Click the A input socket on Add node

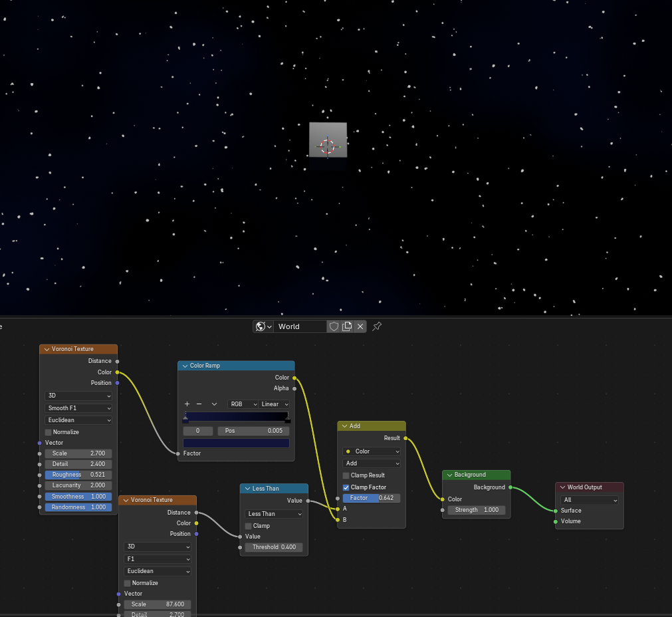[338, 509]
